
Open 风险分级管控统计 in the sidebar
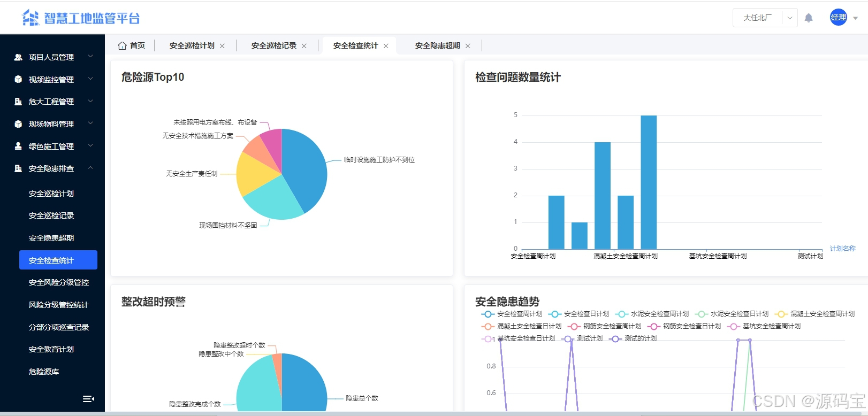pos(59,305)
